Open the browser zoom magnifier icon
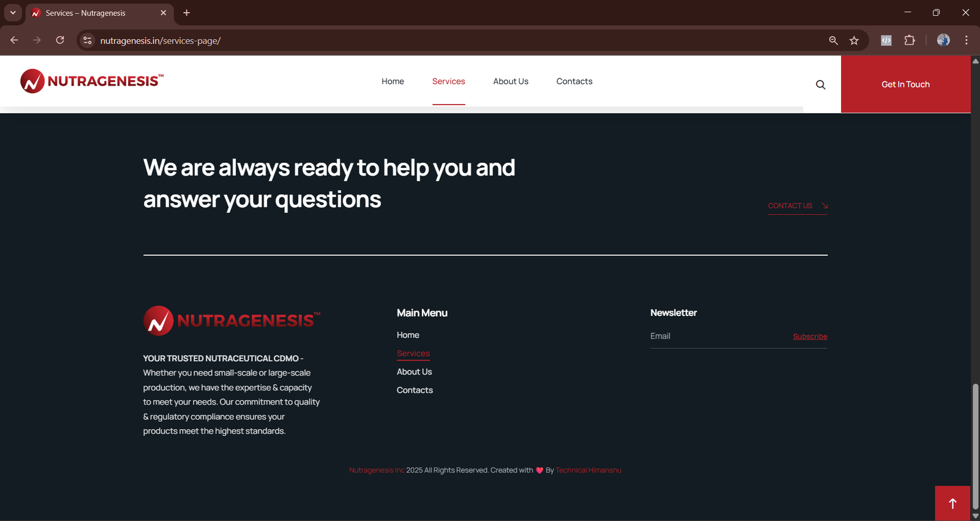The height and width of the screenshot is (521, 980). pos(833,40)
